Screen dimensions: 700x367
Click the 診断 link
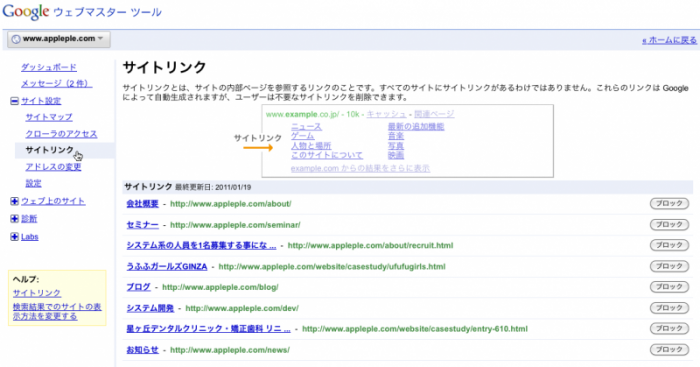pos(29,219)
